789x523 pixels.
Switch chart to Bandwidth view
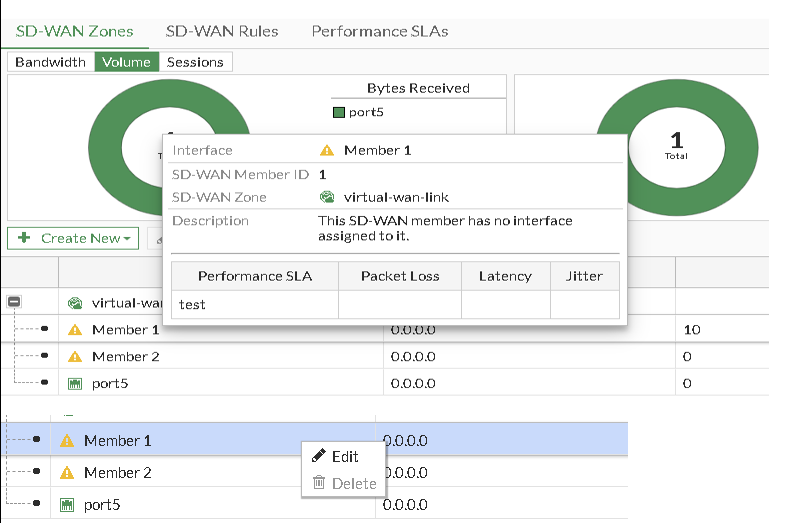(50, 62)
